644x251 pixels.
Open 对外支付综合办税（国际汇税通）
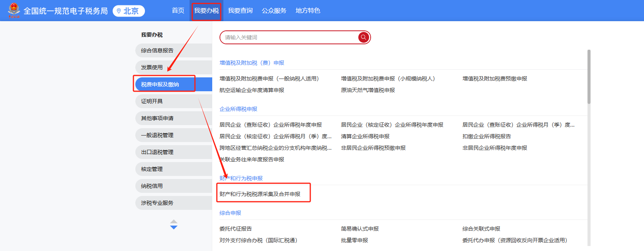[x=258, y=240]
